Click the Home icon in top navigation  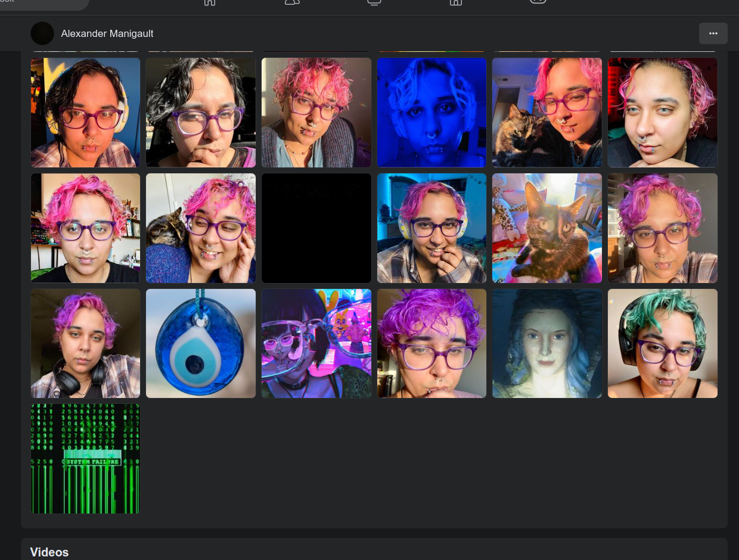tap(209, 3)
